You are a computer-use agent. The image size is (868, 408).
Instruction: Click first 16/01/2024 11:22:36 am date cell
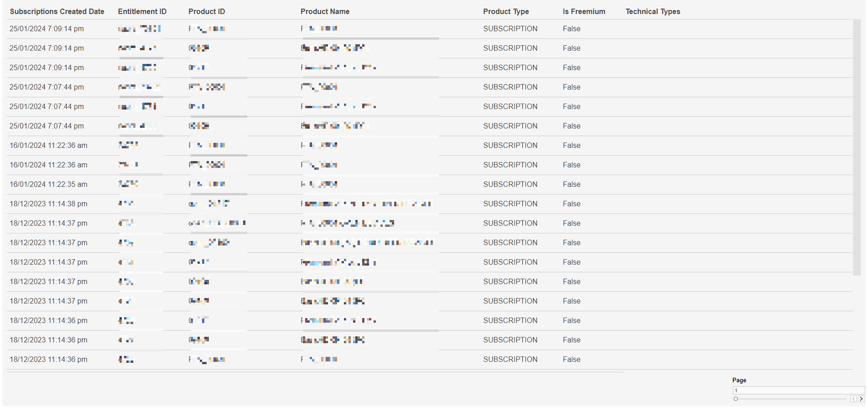(48, 146)
